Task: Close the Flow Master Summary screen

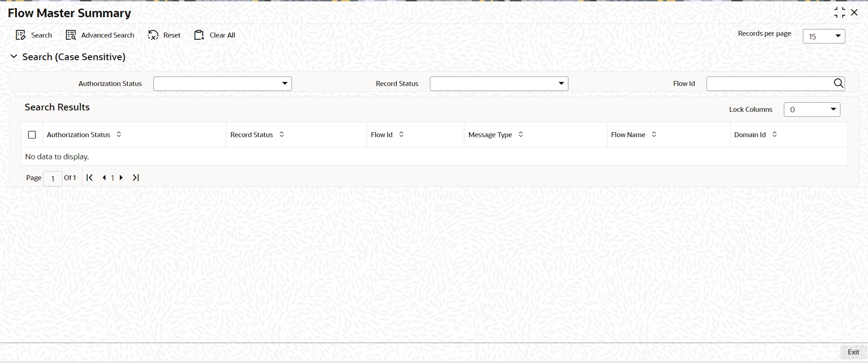Action: coord(854,13)
